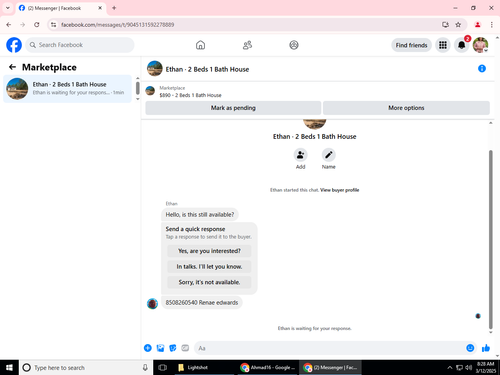Click the Add people icon

[x=300, y=155]
